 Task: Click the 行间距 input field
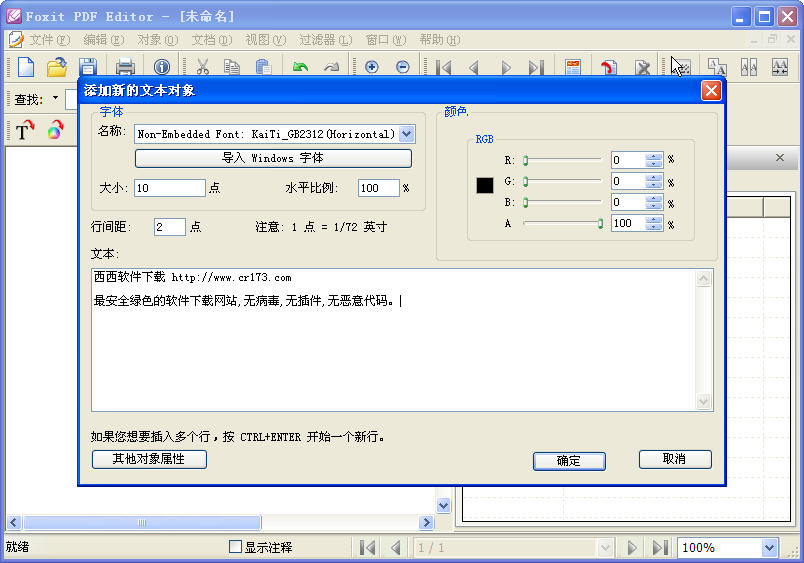click(170, 227)
